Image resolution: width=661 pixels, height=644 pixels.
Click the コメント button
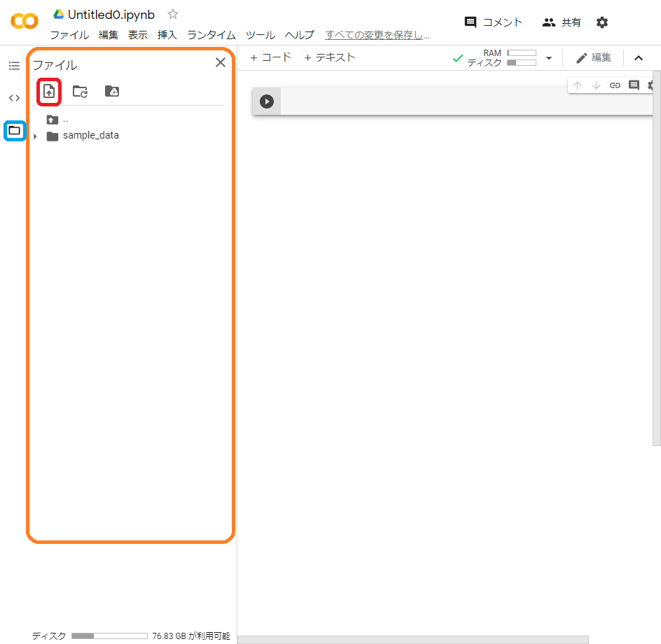click(493, 22)
